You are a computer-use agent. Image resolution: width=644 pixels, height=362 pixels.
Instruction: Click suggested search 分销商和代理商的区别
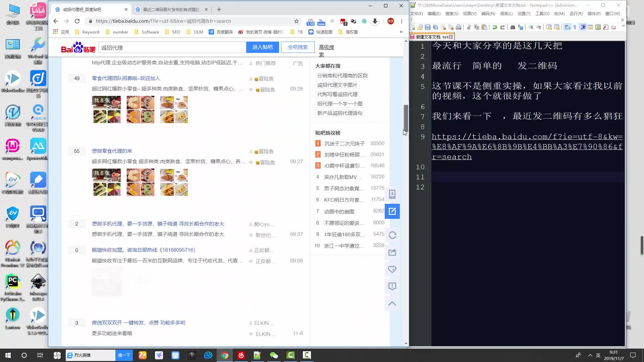342,75
